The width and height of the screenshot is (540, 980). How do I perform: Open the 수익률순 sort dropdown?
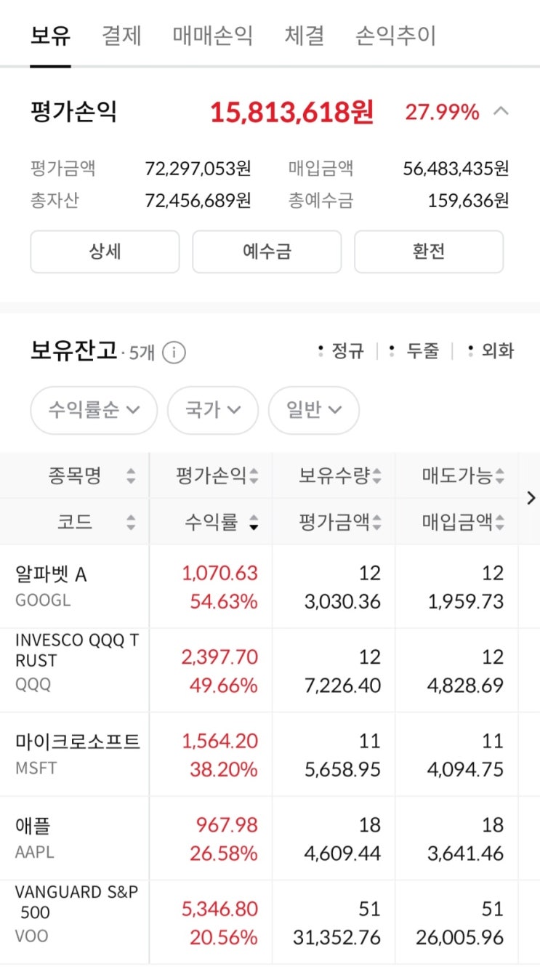94,410
